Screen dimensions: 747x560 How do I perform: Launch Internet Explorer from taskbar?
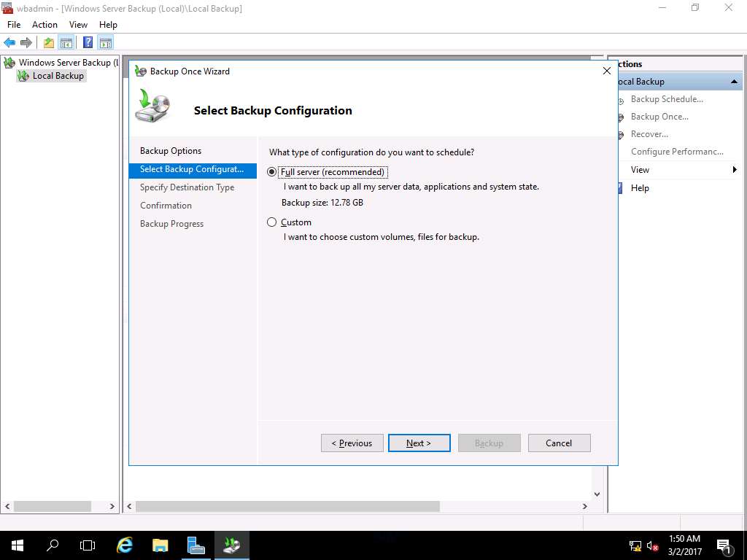coord(124,545)
